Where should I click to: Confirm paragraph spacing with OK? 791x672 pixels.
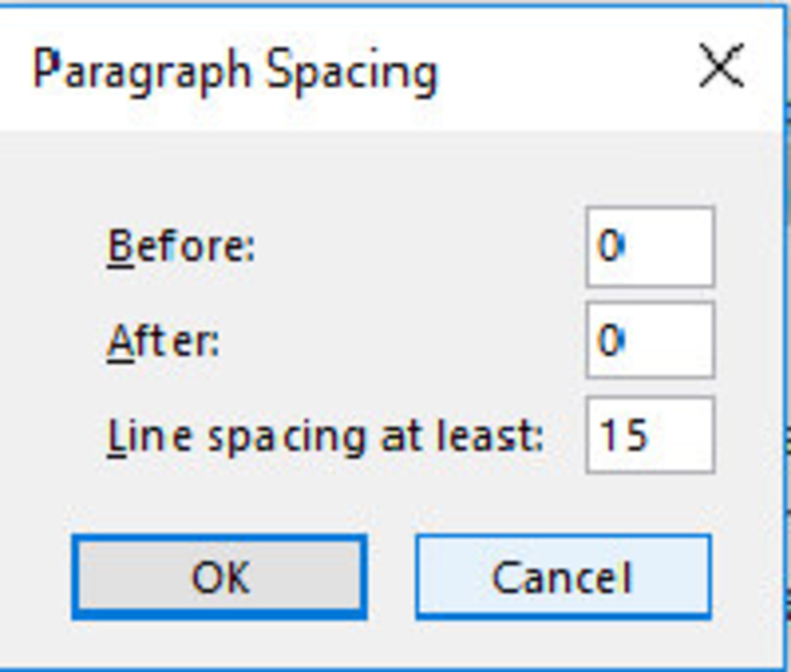point(219,576)
